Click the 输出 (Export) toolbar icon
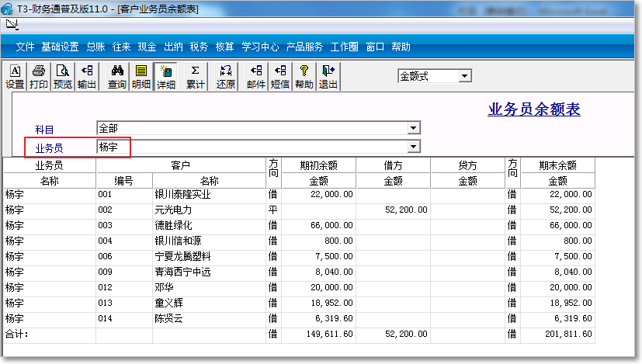 click(x=87, y=76)
